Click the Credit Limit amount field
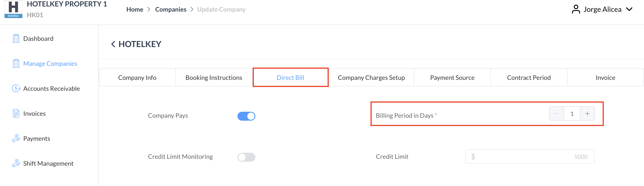The width and height of the screenshot is (644, 186). pos(530,157)
